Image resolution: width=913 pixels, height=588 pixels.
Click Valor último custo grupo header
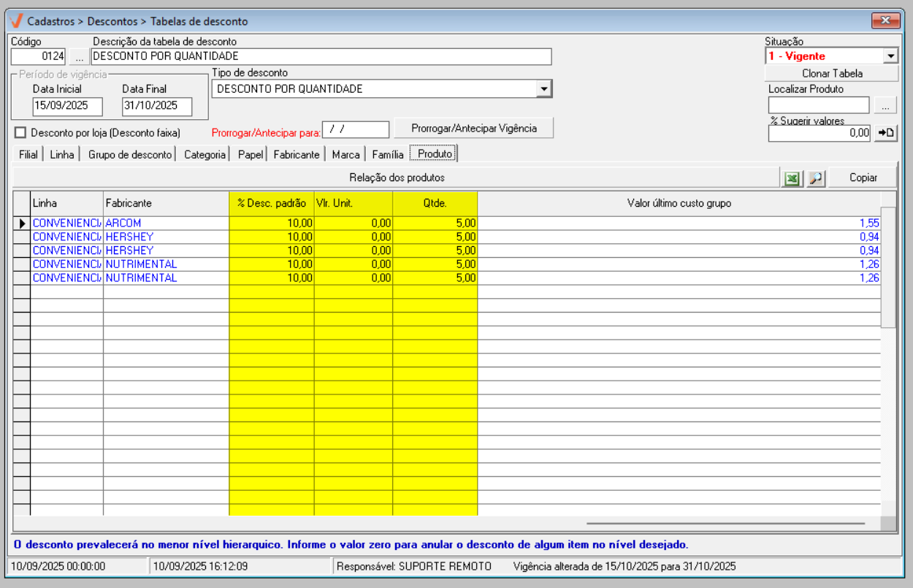(679, 204)
